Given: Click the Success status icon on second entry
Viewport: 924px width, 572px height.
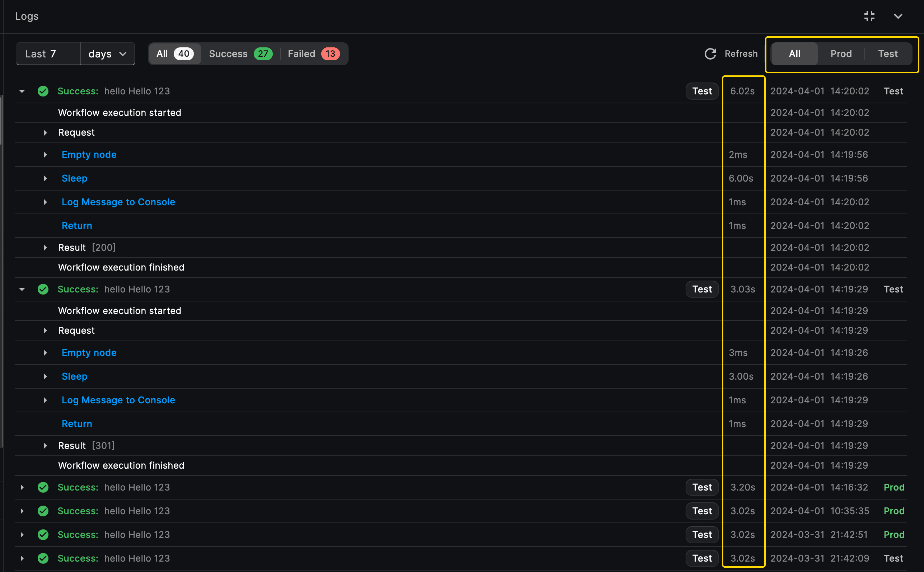Looking at the screenshot, I should point(43,288).
